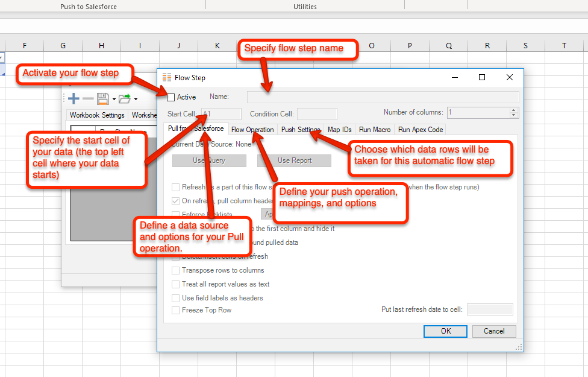The width and height of the screenshot is (588, 377).
Task: Open the Map IDs tab
Action: tap(339, 130)
